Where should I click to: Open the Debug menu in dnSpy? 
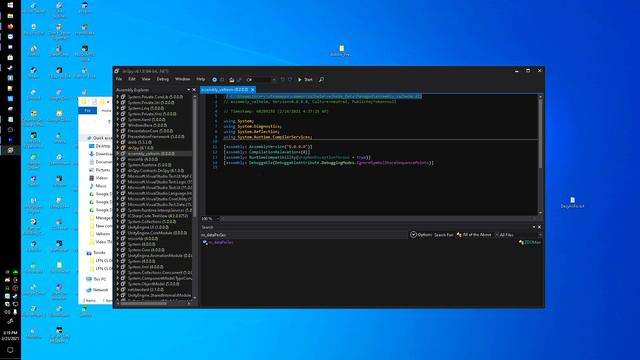coord(162,79)
